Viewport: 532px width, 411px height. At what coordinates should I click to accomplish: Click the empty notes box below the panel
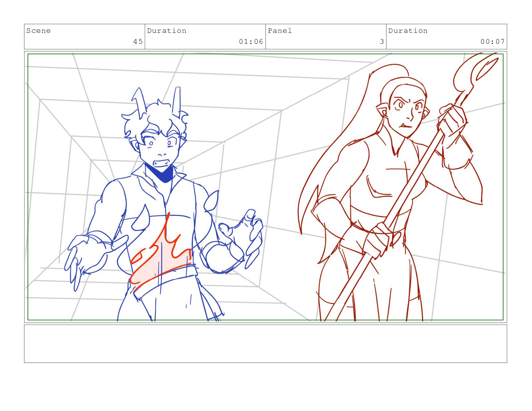pos(265,344)
